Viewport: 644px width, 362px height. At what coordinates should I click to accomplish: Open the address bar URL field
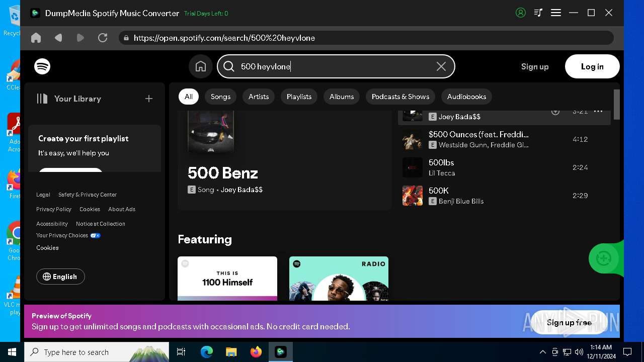[366, 38]
